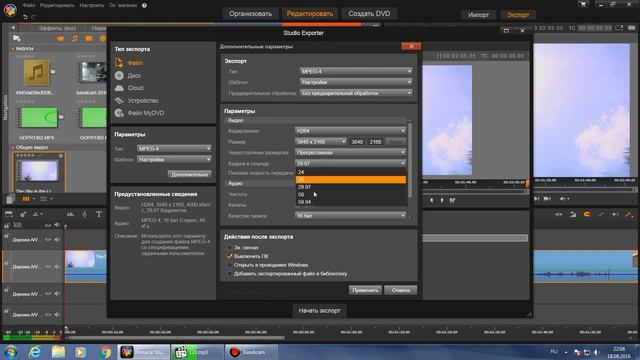Enable the Зв. сигнал checkbox
This screenshot has height=360, width=640.
229,248
